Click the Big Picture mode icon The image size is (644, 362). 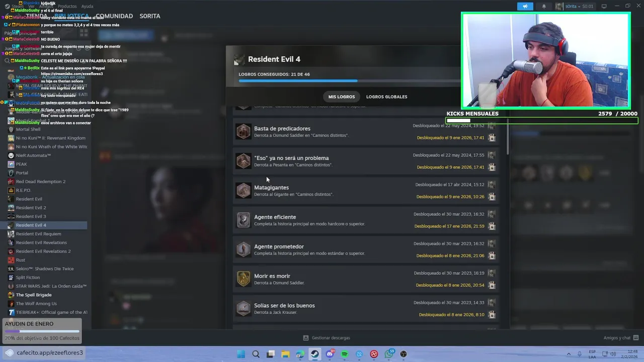click(604, 6)
